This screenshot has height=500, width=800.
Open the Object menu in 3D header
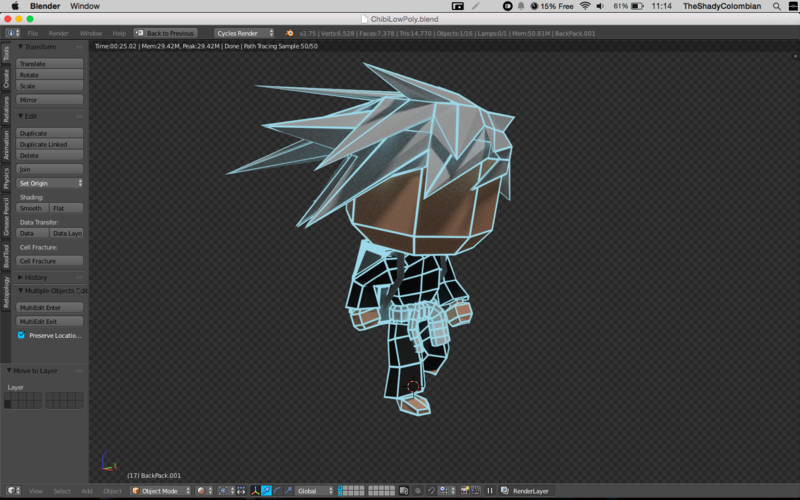point(112,491)
